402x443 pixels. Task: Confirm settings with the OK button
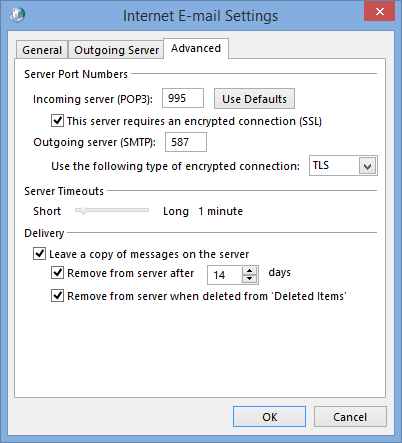pos(269,417)
